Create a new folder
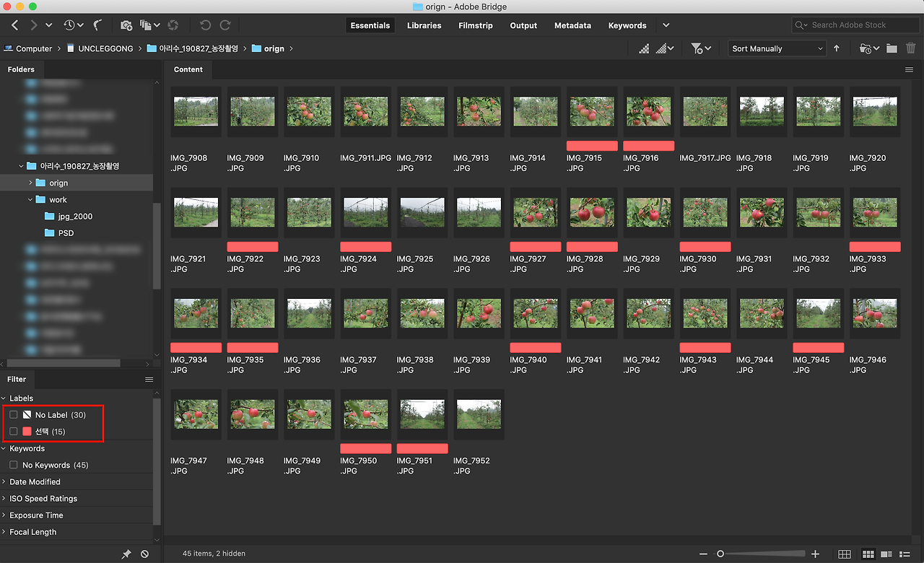 pyautogui.click(x=892, y=48)
